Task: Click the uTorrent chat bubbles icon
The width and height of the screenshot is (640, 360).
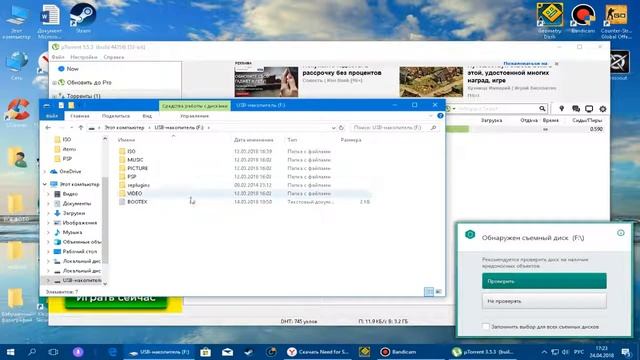Action: click(x=576, y=109)
